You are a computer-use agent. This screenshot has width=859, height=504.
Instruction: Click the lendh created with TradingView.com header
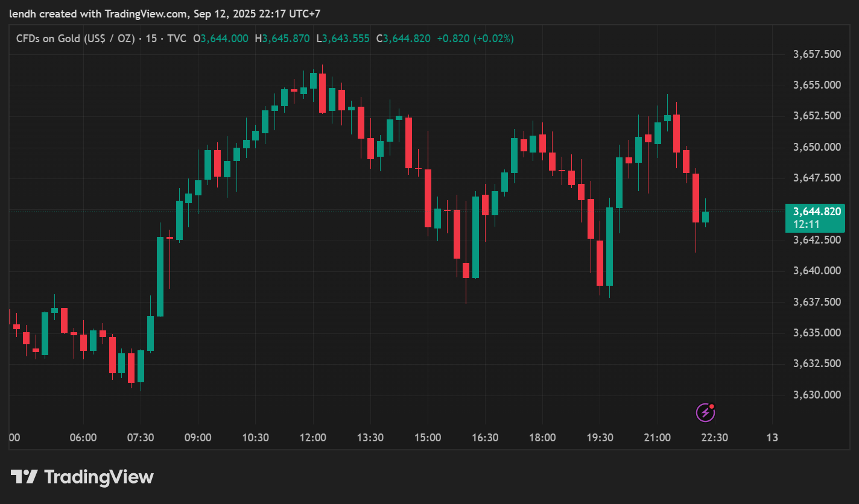coord(165,13)
